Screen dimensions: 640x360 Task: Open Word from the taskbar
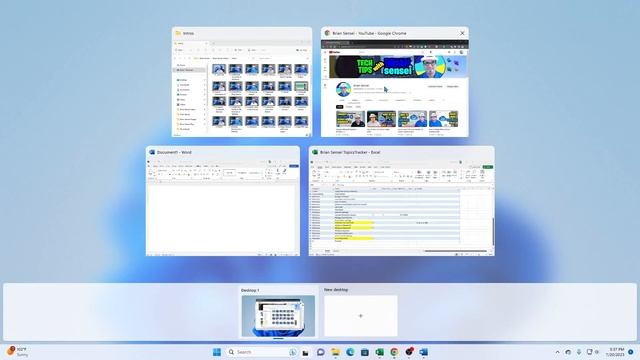click(x=424, y=352)
